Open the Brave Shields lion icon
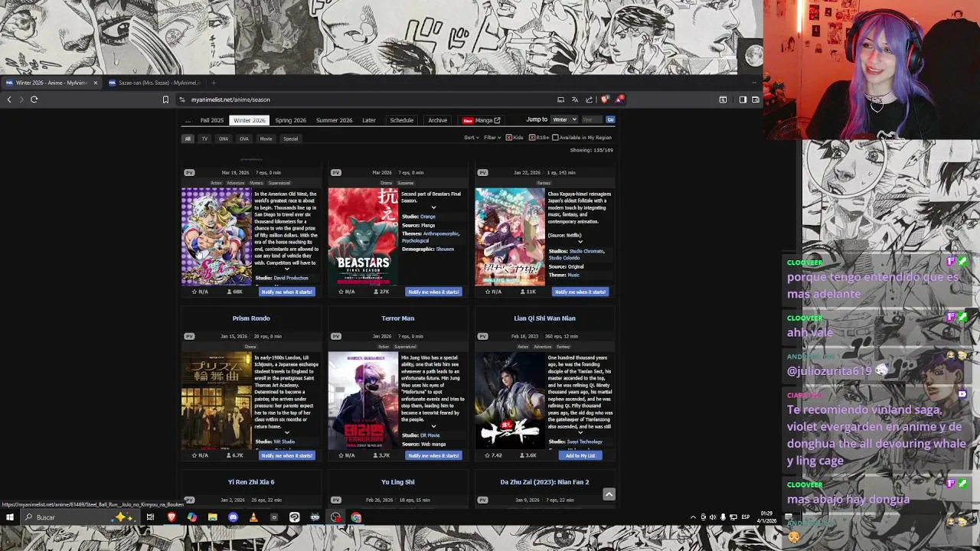This screenshot has height=551, width=980. coord(605,99)
